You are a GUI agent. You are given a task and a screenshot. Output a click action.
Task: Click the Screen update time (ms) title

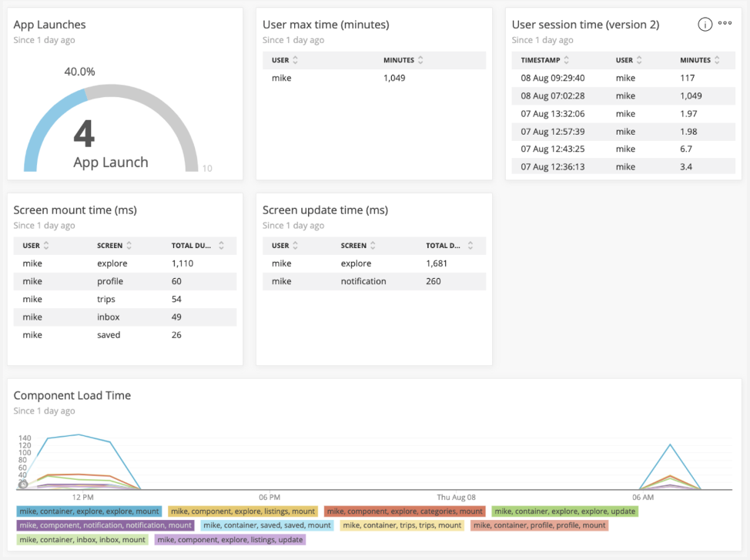pyautogui.click(x=325, y=210)
